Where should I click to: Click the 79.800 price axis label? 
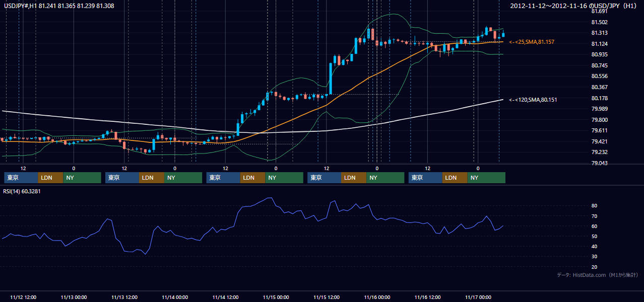point(599,120)
